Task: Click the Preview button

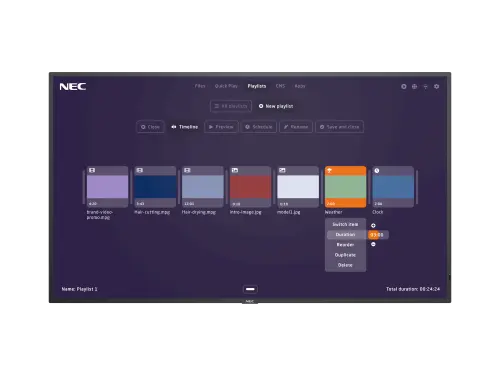Action: pos(221,127)
